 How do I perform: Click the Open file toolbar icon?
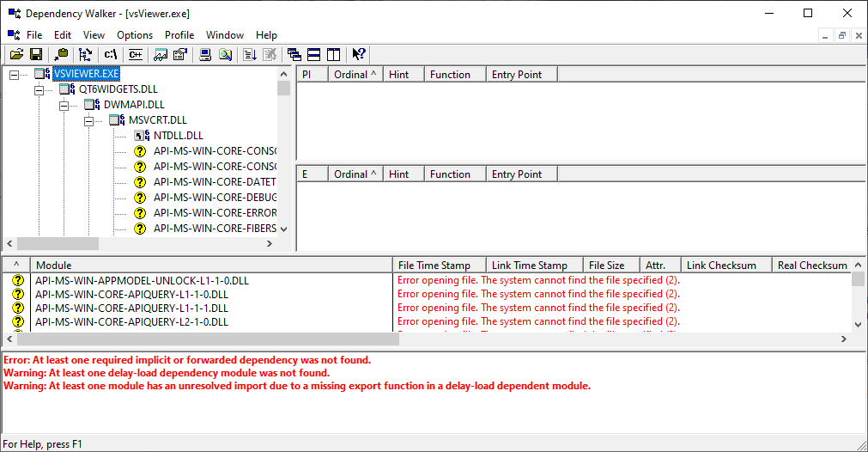click(x=16, y=55)
